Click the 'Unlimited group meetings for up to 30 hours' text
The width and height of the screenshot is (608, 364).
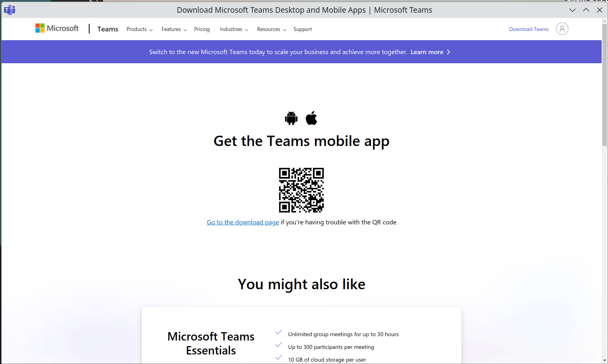click(x=343, y=335)
